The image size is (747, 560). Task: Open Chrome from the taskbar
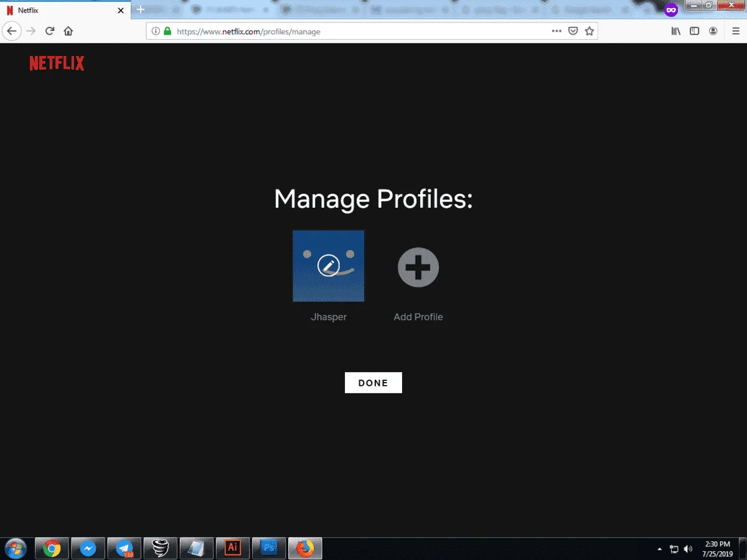coord(52,548)
